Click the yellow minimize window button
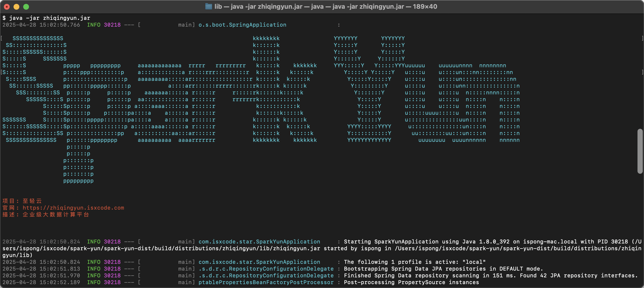 [16, 7]
